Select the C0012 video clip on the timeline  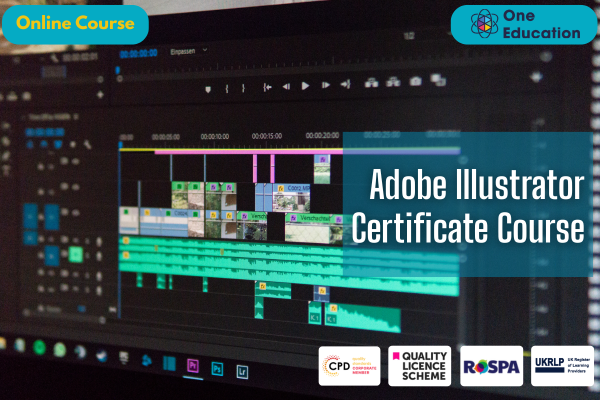click(x=292, y=188)
